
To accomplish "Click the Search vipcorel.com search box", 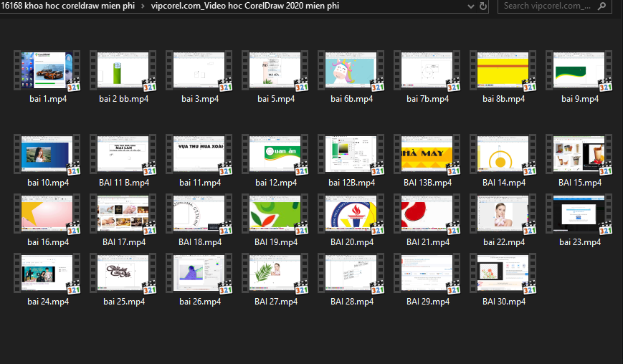I will [x=554, y=6].
